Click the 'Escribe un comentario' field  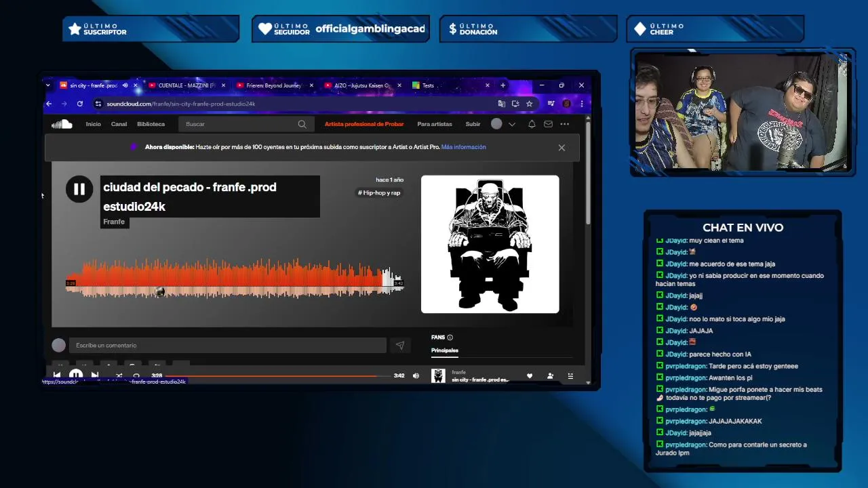(226, 346)
